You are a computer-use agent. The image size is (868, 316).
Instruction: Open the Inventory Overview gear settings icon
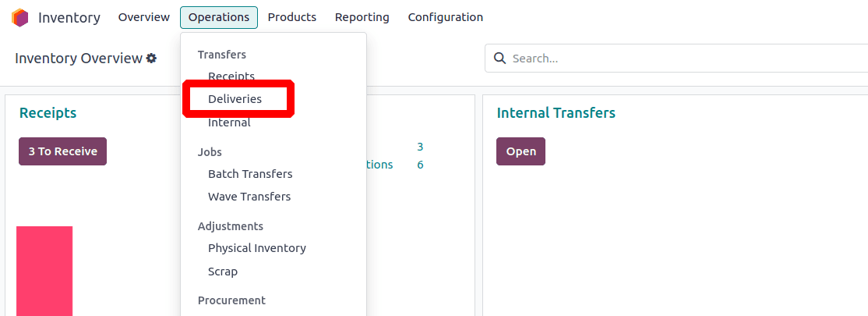tap(151, 59)
